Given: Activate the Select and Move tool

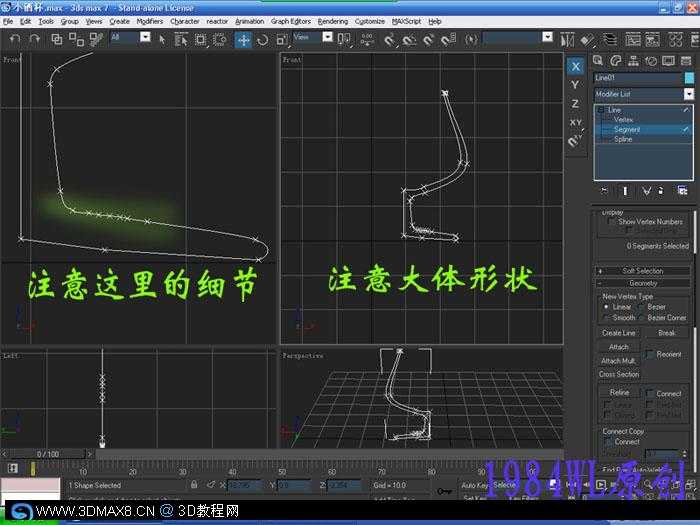Looking at the screenshot, I should point(243,40).
